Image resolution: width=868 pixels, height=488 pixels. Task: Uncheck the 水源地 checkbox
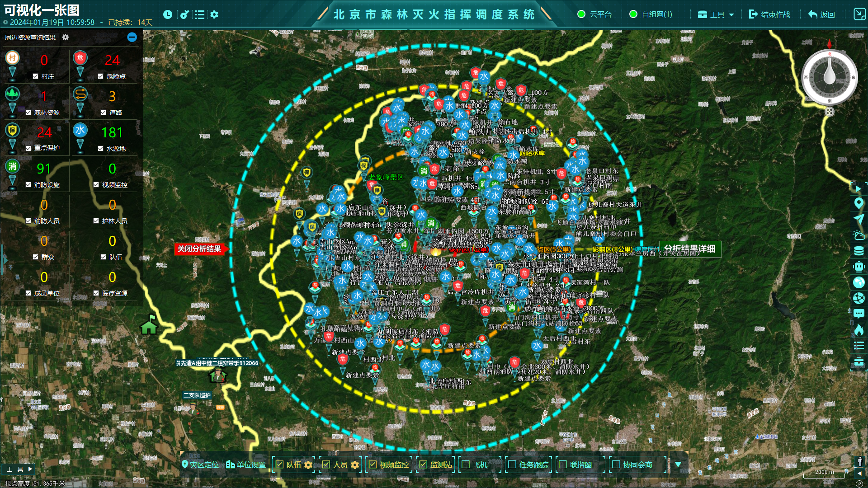(101, 148)
